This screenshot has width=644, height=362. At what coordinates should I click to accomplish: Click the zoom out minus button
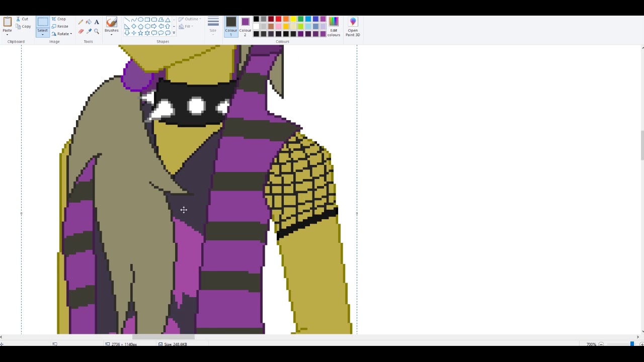click(x=601, y=344)
